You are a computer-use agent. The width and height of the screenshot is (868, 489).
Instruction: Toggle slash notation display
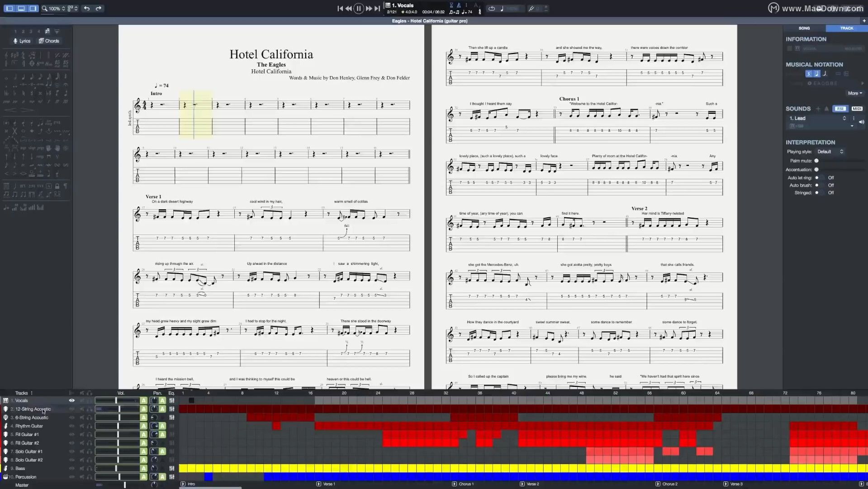click(825, 73)
